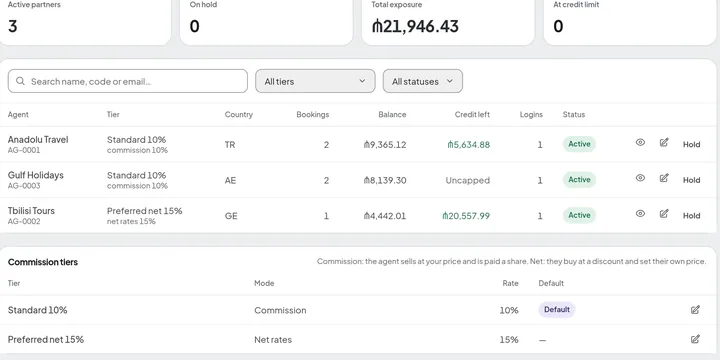The height and width of the screenshot is (360, 720).
Task: Click the Agent column header
Action: pyautogui.click(x=18, y=115)
